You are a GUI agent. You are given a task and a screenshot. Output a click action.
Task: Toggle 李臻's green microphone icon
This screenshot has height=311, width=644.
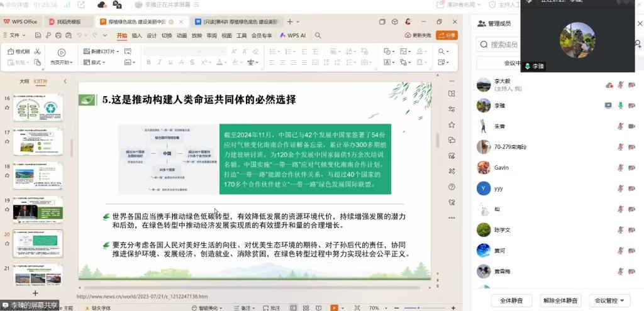pos(620,106)
